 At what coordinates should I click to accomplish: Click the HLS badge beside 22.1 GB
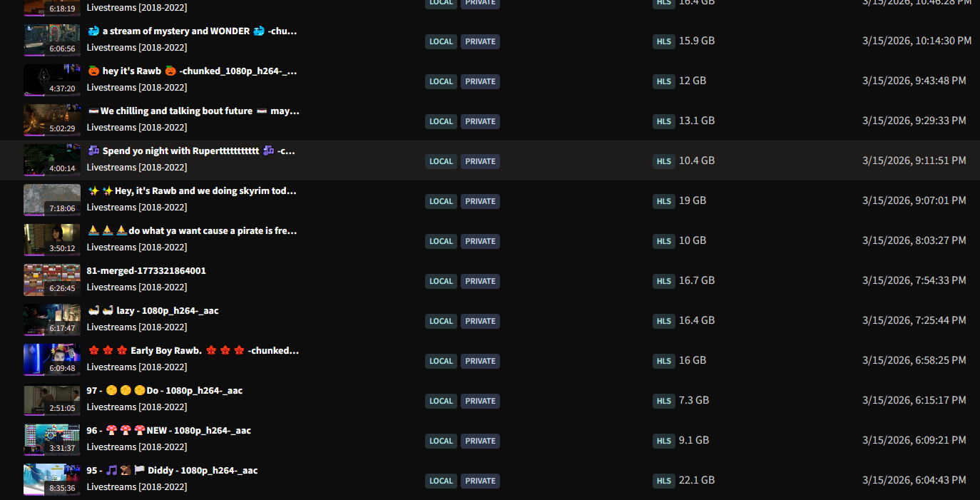tap(663, 481)
